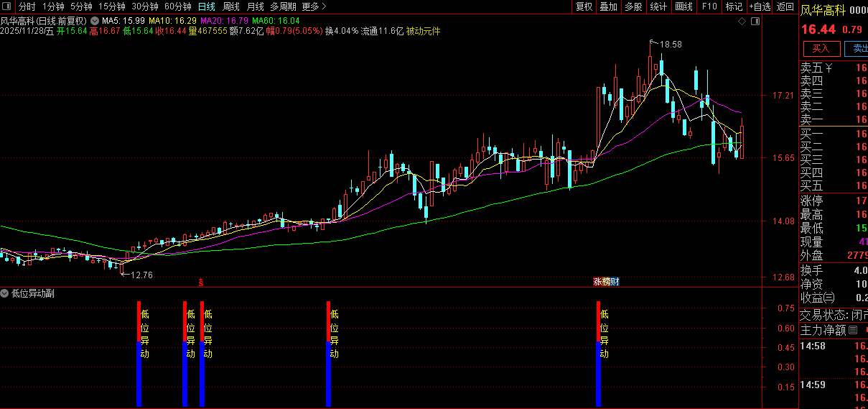Click the MA20: 16.79 indicator label
Viewport: 868px width, 409px height.
224,22
